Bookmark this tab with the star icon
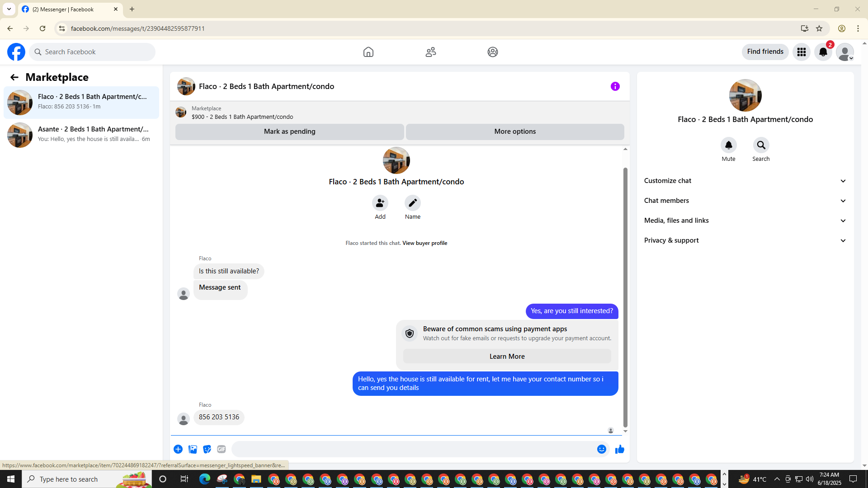 tap(819, 28)
